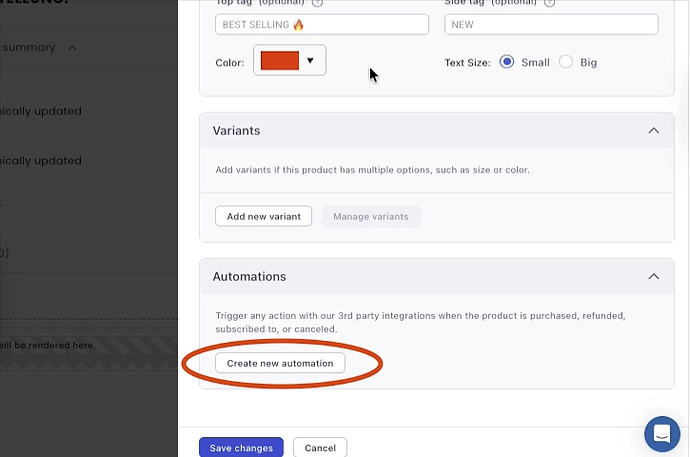Select the Small text size radio
Screen dimensions: 690x457
507,62
